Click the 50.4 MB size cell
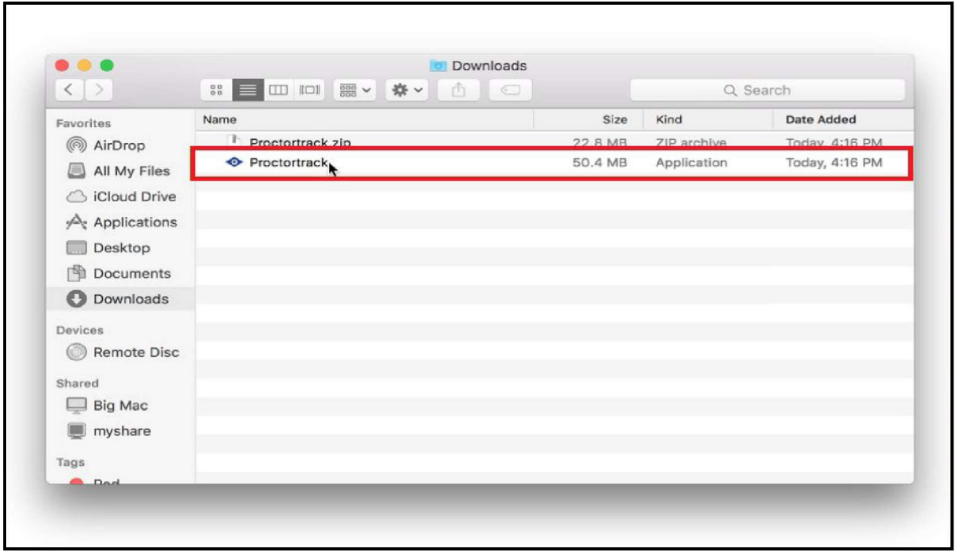This screenshot has width=958, height=553. (x=599, y=163)
